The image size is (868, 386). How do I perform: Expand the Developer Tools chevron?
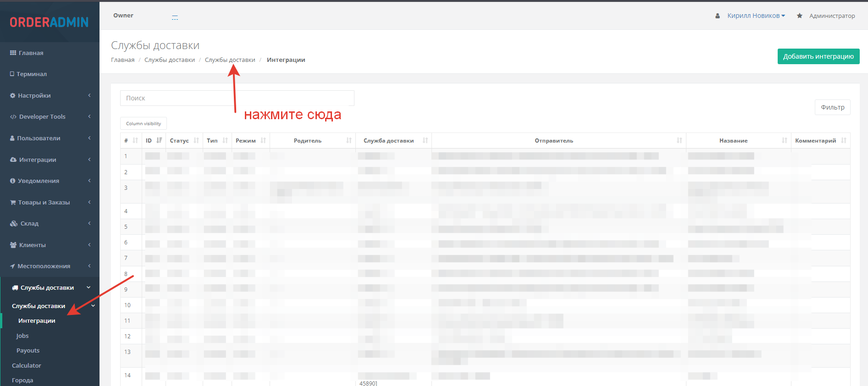point(89,116)
